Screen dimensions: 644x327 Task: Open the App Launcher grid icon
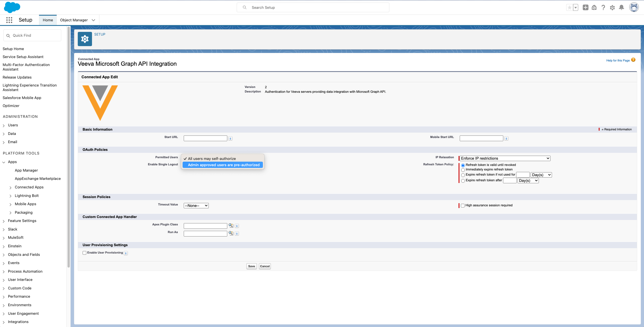9,20
